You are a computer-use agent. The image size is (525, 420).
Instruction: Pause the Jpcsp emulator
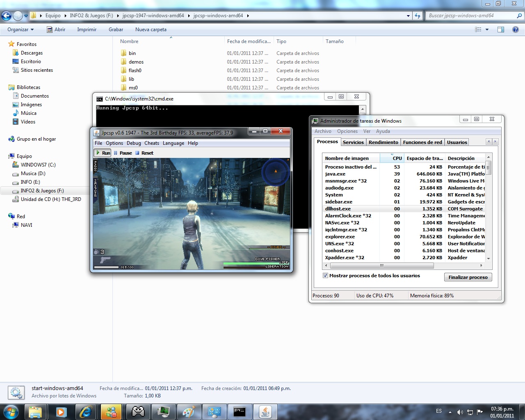[123, 153]
